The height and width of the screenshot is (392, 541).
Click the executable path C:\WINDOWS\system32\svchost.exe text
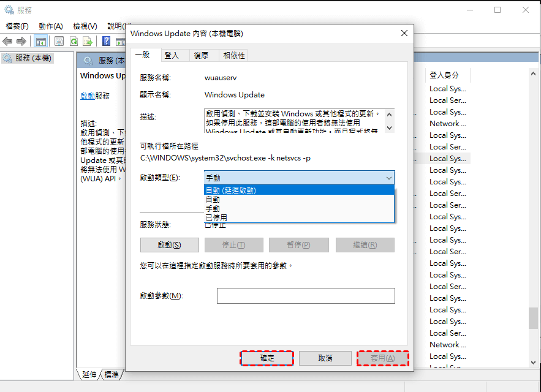pyautogui.click(x=225, y=158)
